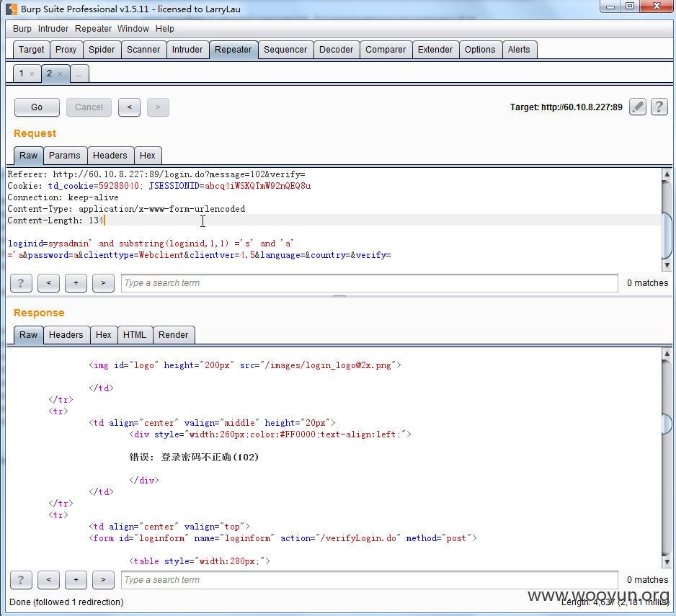Switch to the Extender tab

point(435,50)
